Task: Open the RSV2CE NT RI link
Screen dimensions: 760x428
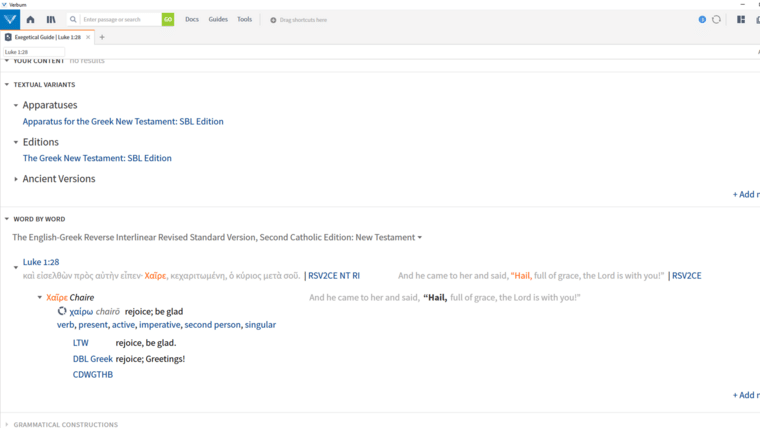Action: point(334,276)
